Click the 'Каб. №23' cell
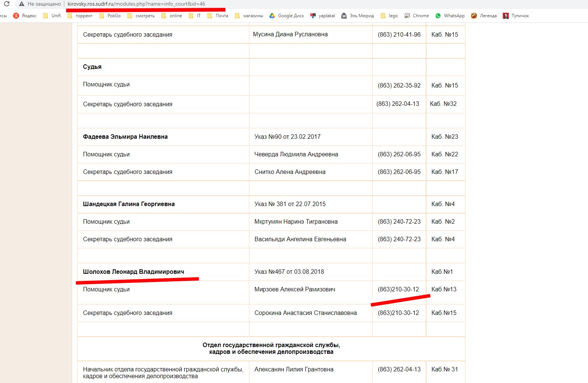Image resolution: width=588 pixels, height=383 pixels. coord(445,137)
